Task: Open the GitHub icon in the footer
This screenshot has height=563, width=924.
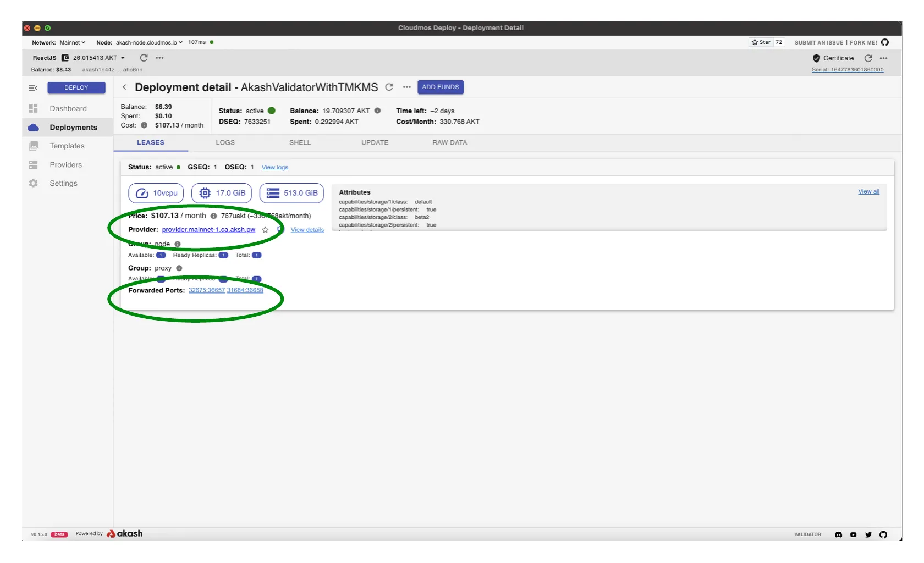Action: 883,534
